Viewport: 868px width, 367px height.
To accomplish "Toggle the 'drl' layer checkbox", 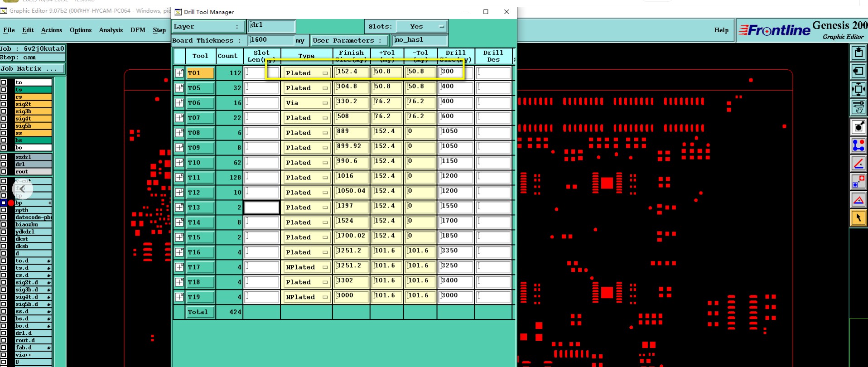I will coord(4,164).
